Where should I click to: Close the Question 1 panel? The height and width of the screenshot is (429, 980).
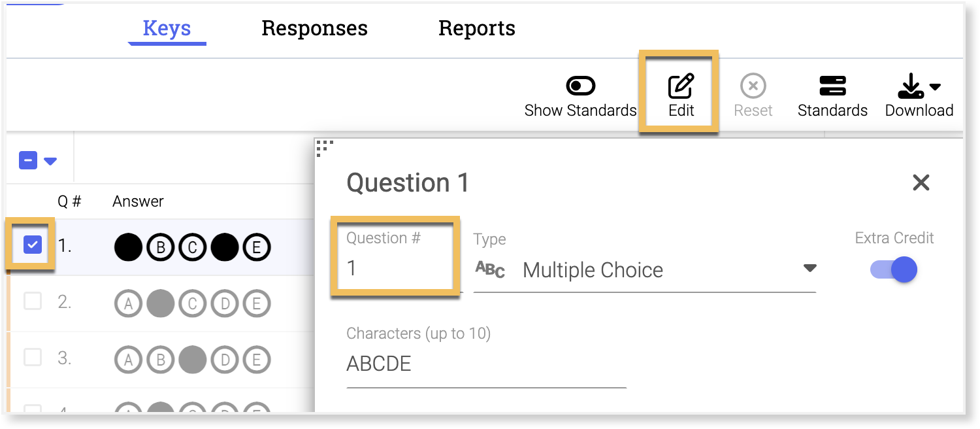pyautogui.click(x=921, y=182)
